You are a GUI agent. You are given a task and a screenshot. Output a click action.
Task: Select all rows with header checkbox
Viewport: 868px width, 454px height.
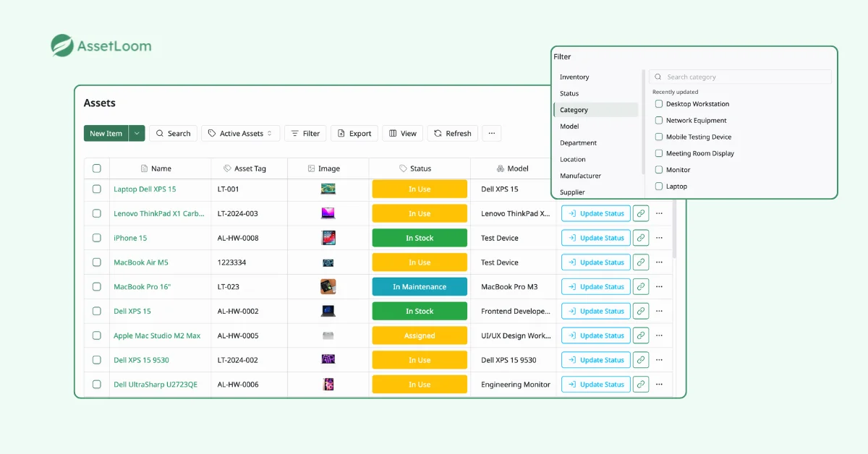click(97, 168)
